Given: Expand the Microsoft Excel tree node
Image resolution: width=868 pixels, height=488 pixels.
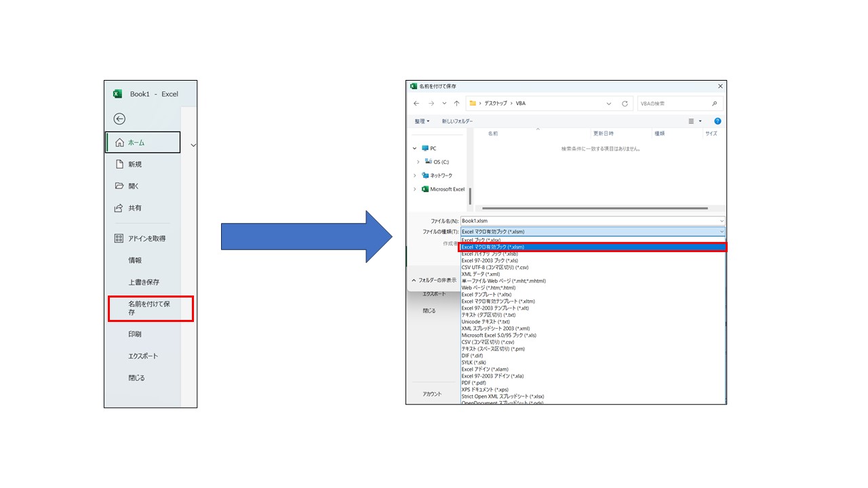Looking at the screenshot, I should click(415, 189).
